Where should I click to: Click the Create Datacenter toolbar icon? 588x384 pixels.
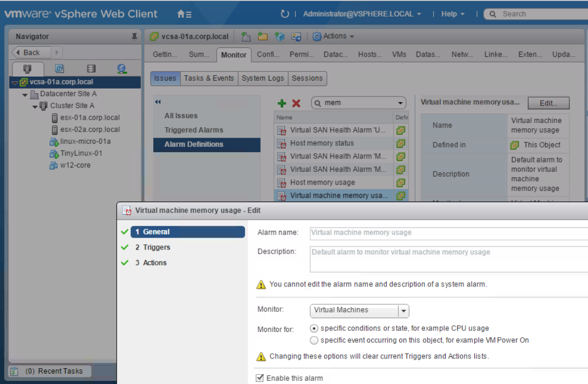pos(246,36)
